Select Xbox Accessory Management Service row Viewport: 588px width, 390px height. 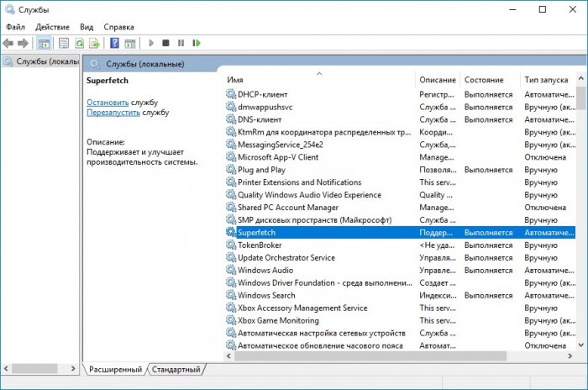click(400, 308)
